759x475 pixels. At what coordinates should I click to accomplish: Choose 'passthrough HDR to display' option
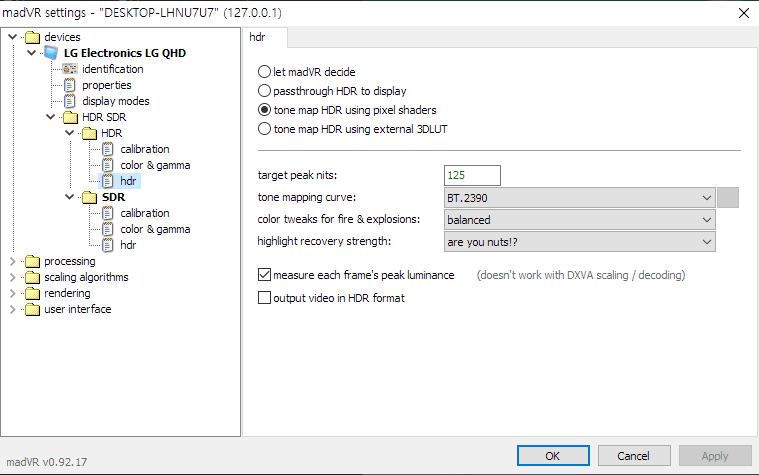pyautogui.click(x=264, y=91)
